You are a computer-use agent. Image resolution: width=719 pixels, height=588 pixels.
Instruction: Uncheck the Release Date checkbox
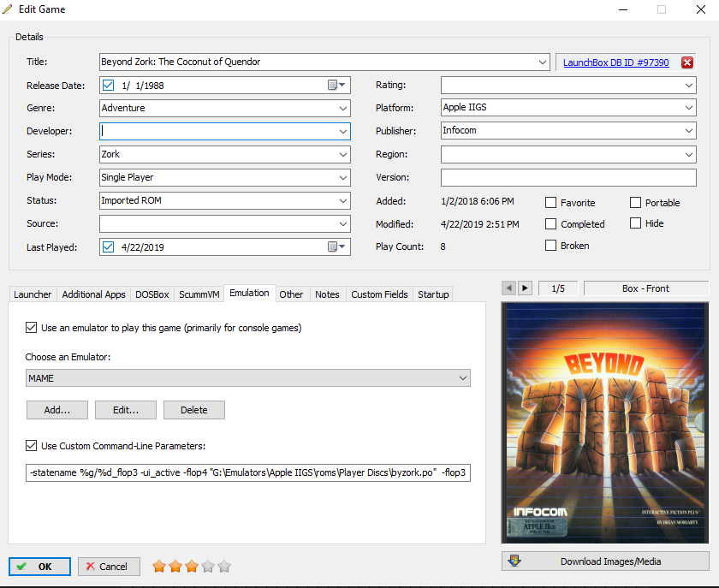coord(108,86)
